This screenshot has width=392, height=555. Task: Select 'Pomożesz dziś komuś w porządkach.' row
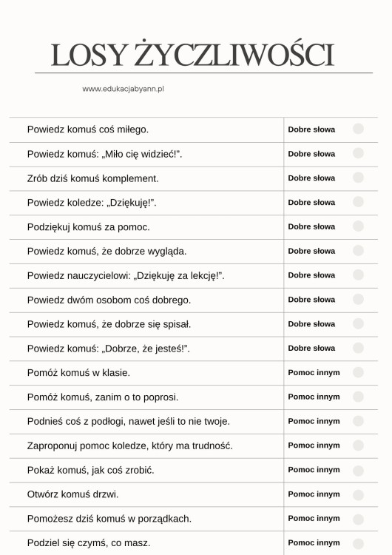click(x=194, y=519)
